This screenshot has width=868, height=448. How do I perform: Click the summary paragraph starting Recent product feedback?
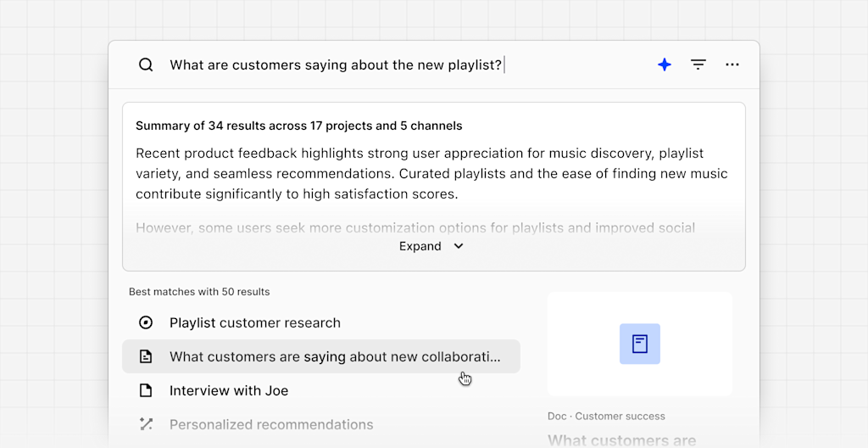coord(431,174)
